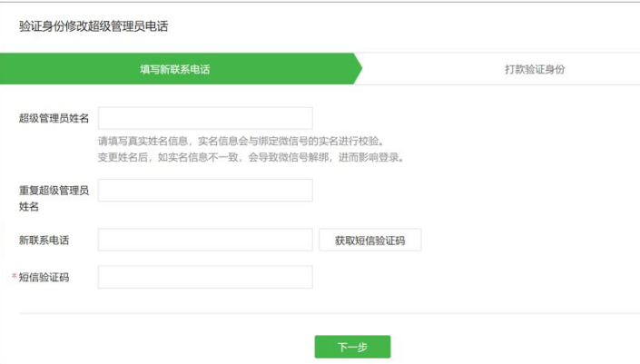
Task: Click the page title 验证身份修改超级管理员电话
Action: (94, 26)
